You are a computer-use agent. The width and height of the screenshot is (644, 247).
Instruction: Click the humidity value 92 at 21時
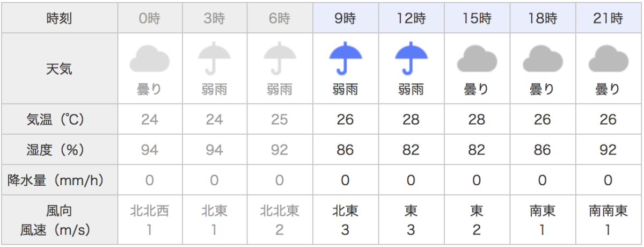point(609,150)
